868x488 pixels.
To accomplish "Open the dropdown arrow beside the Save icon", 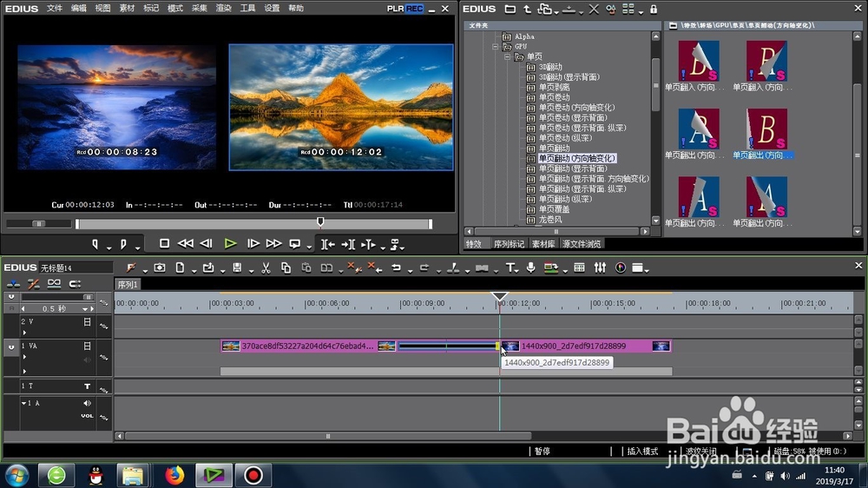I will coord(251,271).
